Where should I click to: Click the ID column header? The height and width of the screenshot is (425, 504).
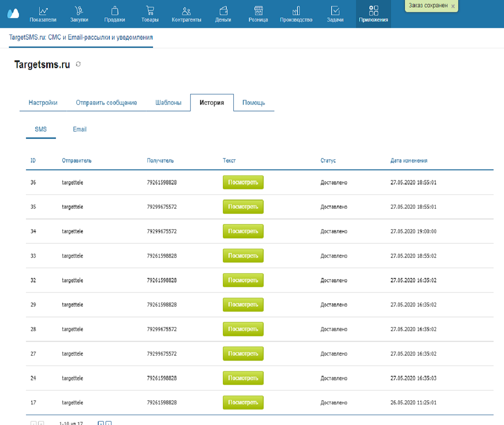click(x=33, y=160)
